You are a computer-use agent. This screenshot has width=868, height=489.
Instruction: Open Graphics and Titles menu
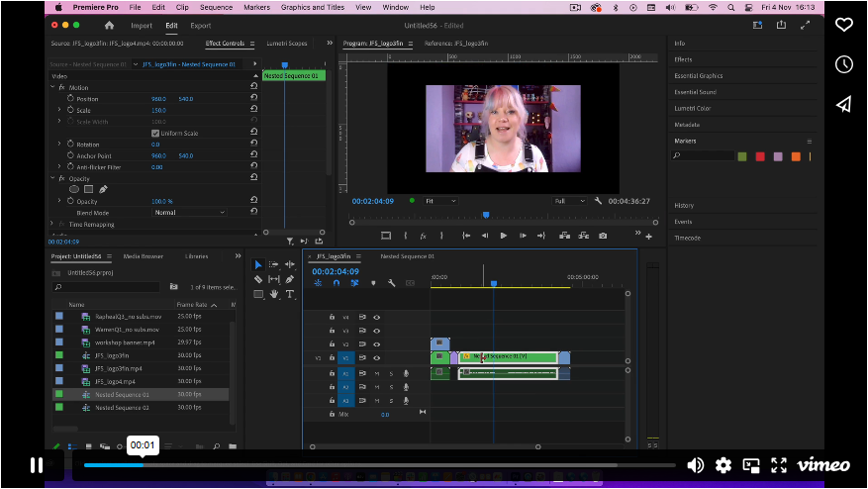[312, 7]
